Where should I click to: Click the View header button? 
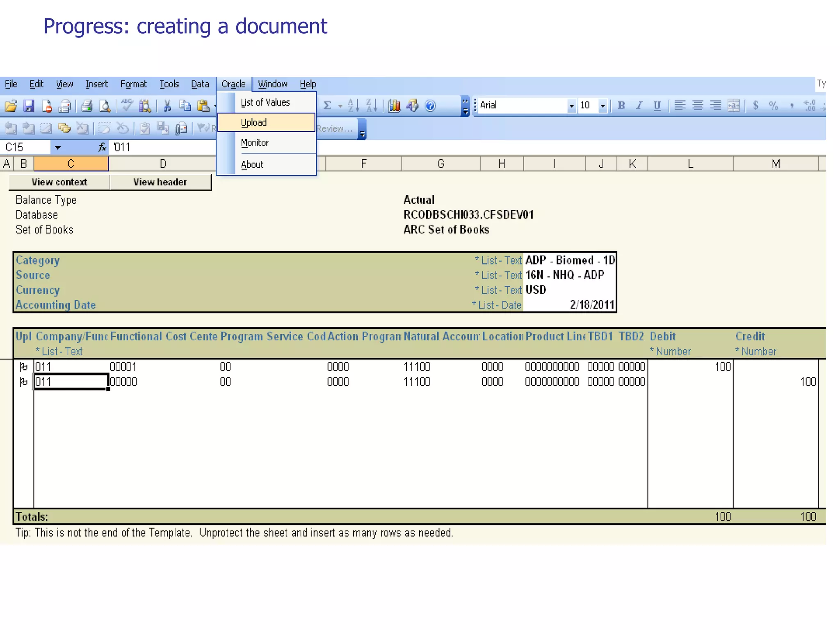pyautogui.click(x=160, y=182)
